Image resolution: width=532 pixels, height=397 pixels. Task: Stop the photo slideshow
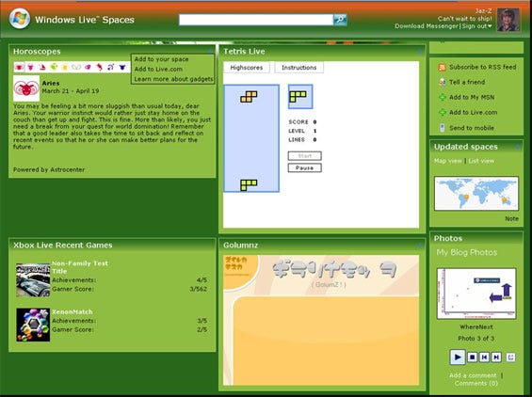click(472, 357)
